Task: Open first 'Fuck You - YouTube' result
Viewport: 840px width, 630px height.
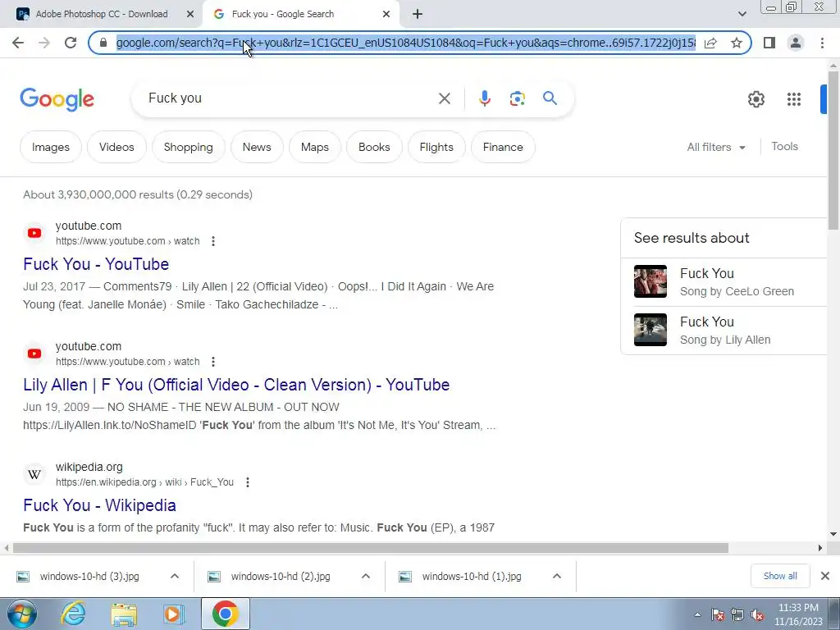Action: click(97, 264)
